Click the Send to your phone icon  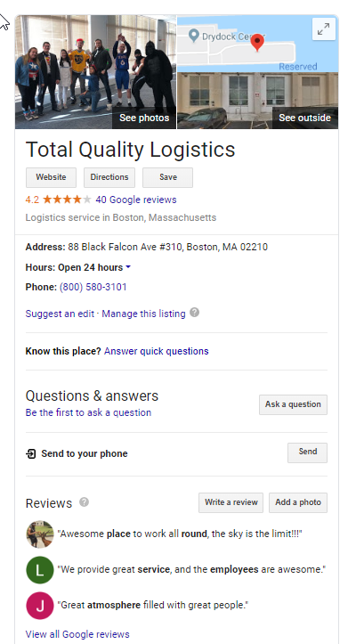click(x=31, y=453)
